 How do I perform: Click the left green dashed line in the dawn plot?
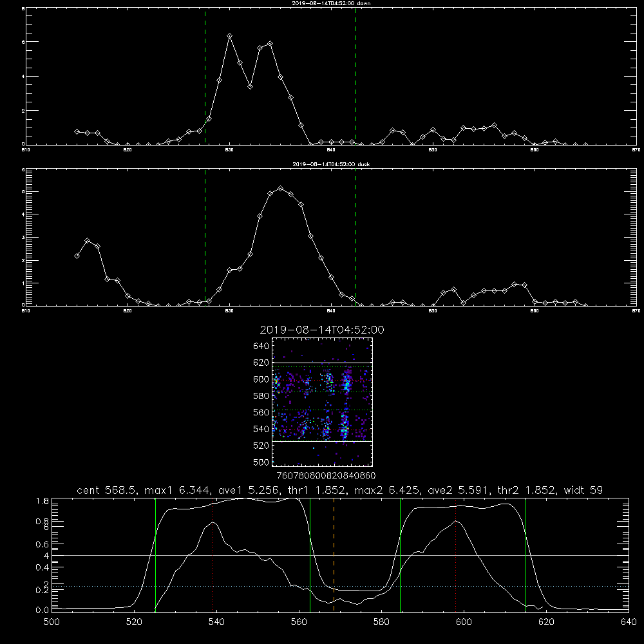click(205, 76)
